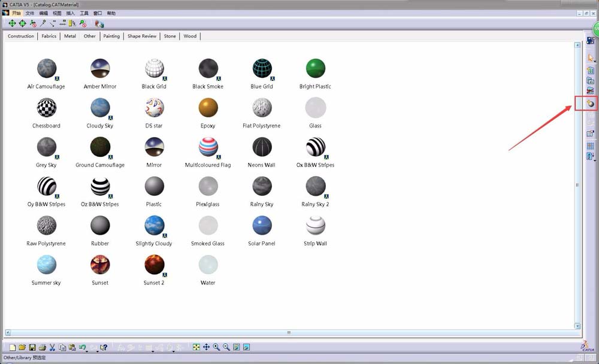Open the 开始 (Start) menu
Screen dimensions: 599x364
click(x=16, y=13)
